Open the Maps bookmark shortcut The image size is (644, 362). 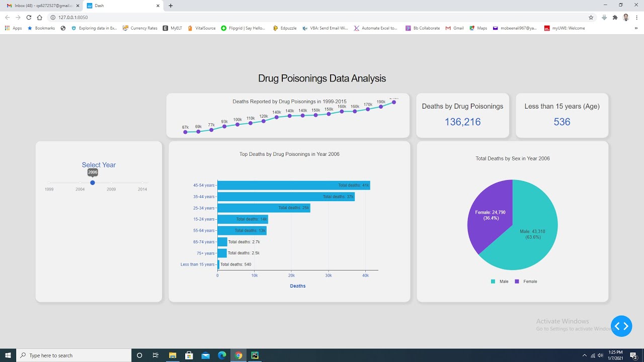point(478,28)
